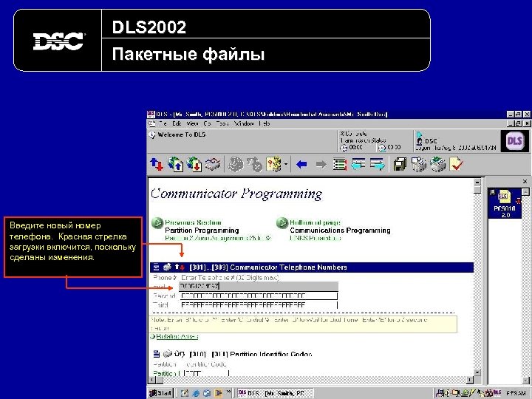Open the Go menu

click(207, 123)
